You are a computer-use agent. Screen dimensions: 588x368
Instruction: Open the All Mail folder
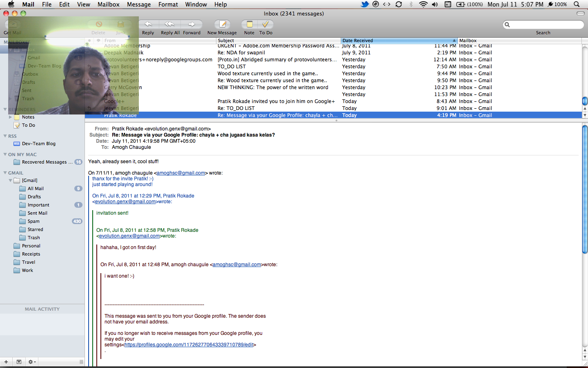36,188
